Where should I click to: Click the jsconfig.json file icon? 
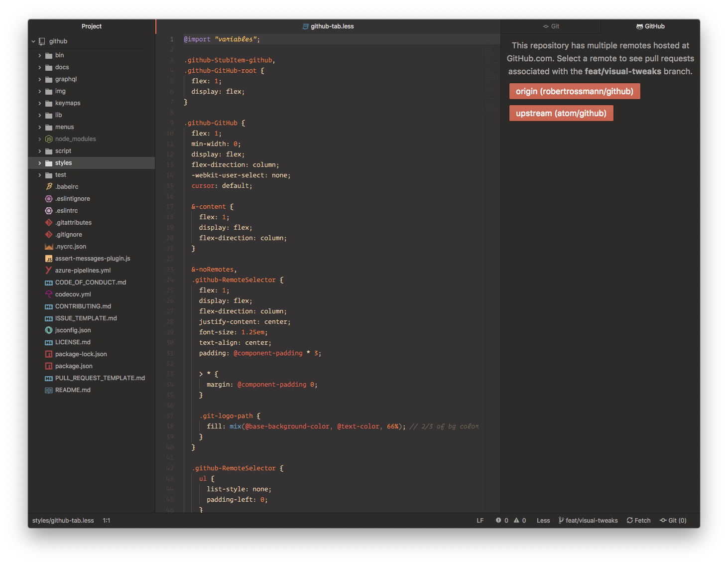pos(49,330)
